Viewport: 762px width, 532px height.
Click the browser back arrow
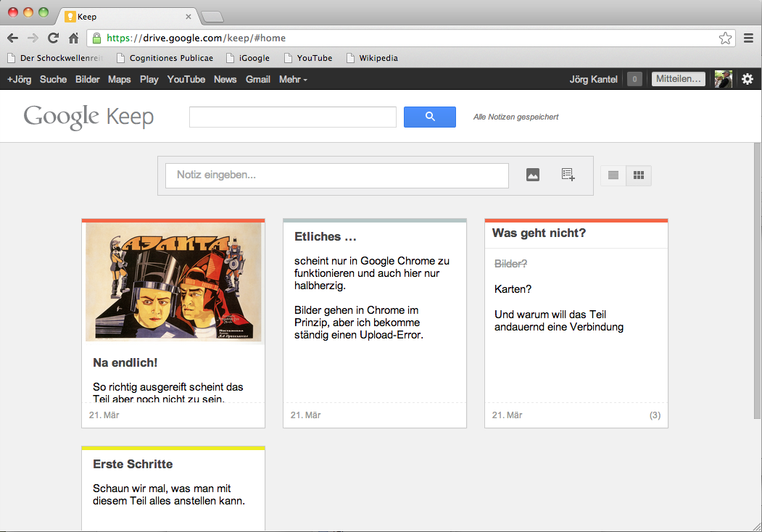[12, 38]
